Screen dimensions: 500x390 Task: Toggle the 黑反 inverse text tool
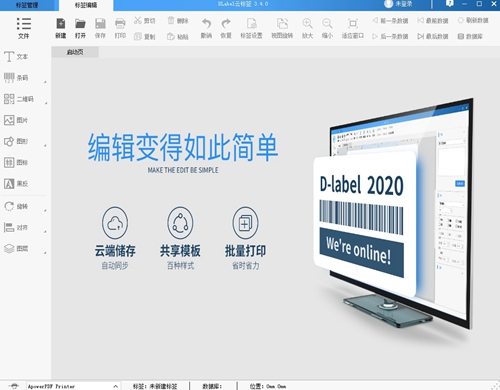(16, 183)
